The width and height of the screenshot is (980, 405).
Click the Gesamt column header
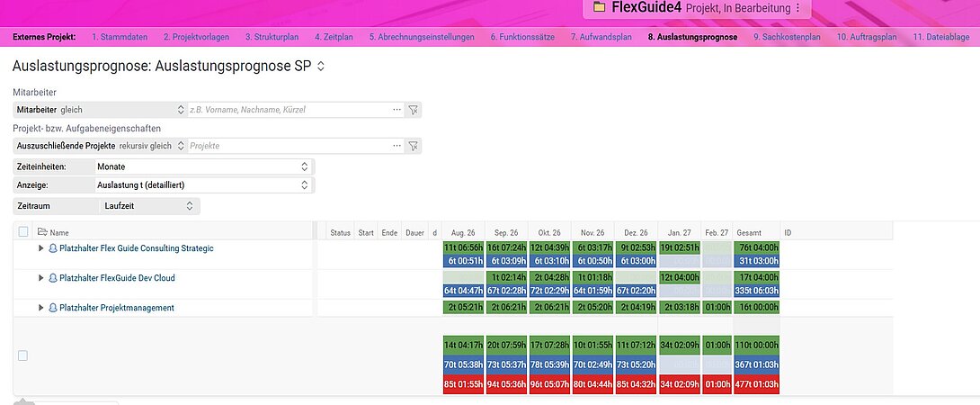(x=749, y=232)
